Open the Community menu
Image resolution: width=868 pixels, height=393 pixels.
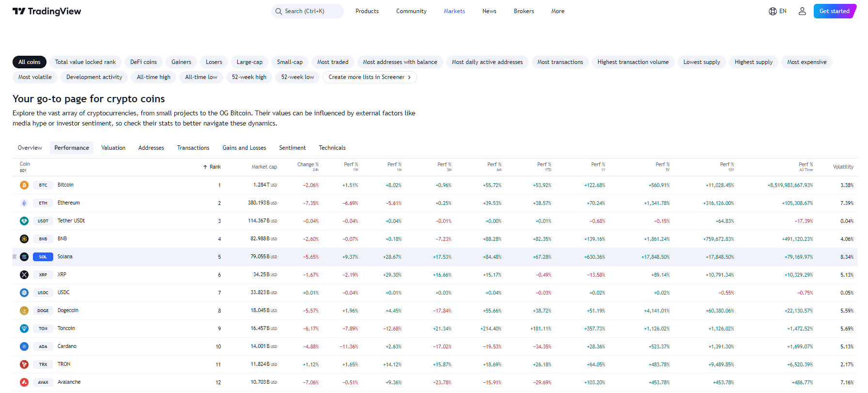(x=411, y=11)
